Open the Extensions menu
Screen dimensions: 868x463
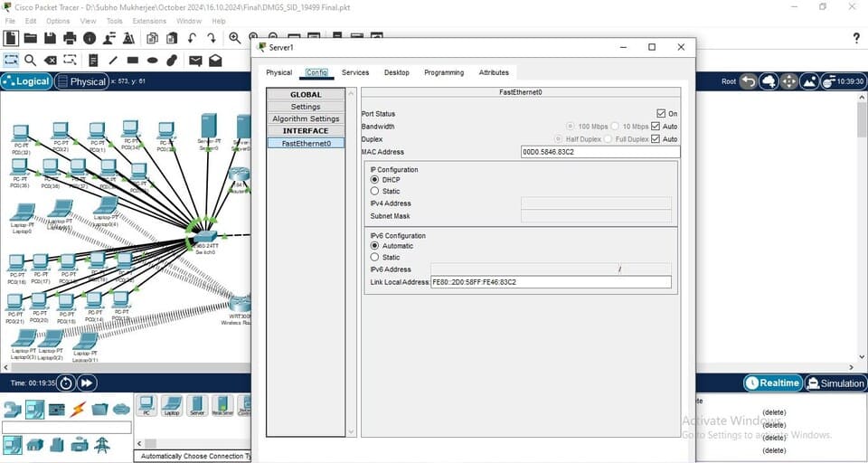coord(149,21)
